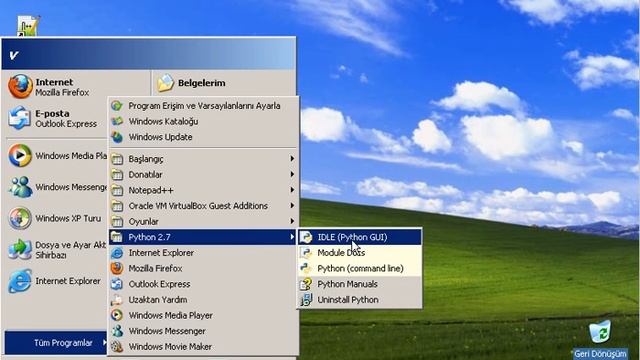Image resolution: width=640 pixels, height=360 pixels.
Task: Click the Dosya ve Ayar Aktarma Sihirbazı icon
Action: coord(20,249)
